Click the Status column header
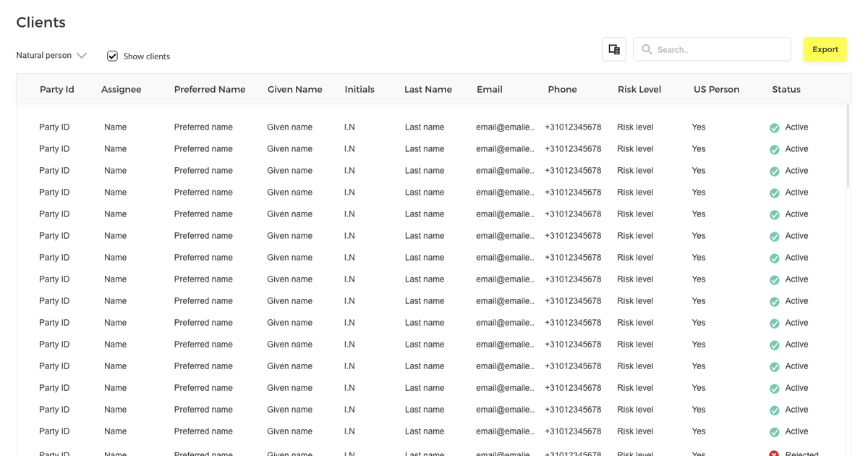 (x=786, y=90)
